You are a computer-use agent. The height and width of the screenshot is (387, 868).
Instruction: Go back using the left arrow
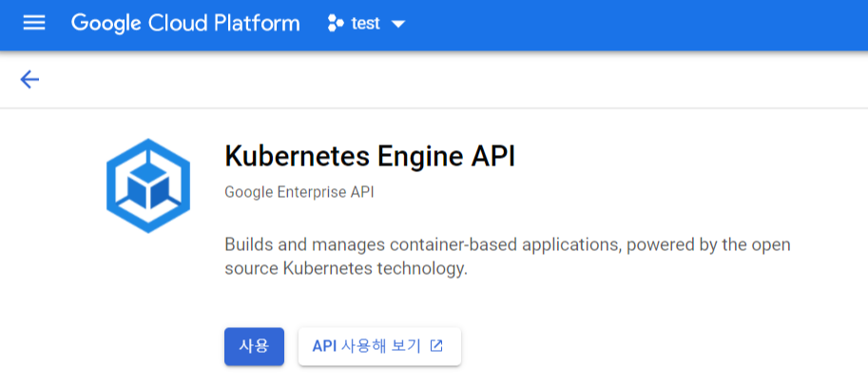[x=29, y=80]
